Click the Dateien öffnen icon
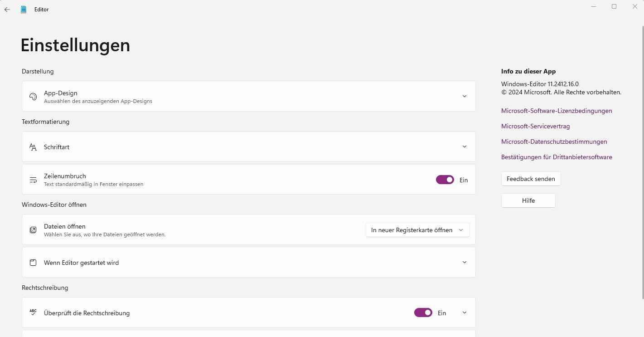The height and width of the screenshot is (337, 644). [33, 230]
